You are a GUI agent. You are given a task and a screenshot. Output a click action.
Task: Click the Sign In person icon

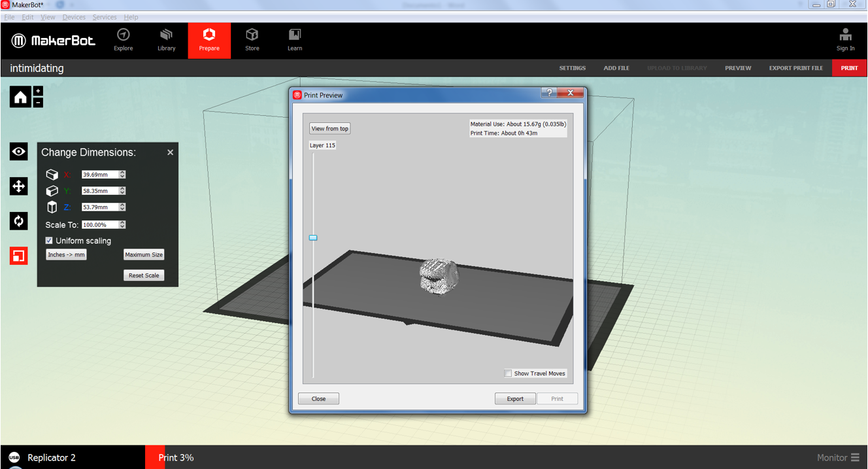tap(845, 35)
